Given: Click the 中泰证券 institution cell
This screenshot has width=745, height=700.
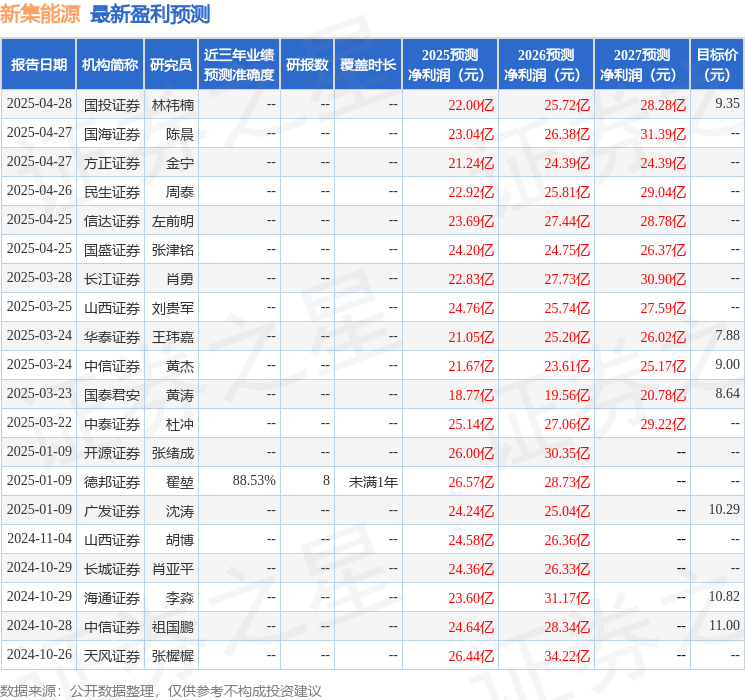Looking at the screenshot, I should click(x=112, y=424).
